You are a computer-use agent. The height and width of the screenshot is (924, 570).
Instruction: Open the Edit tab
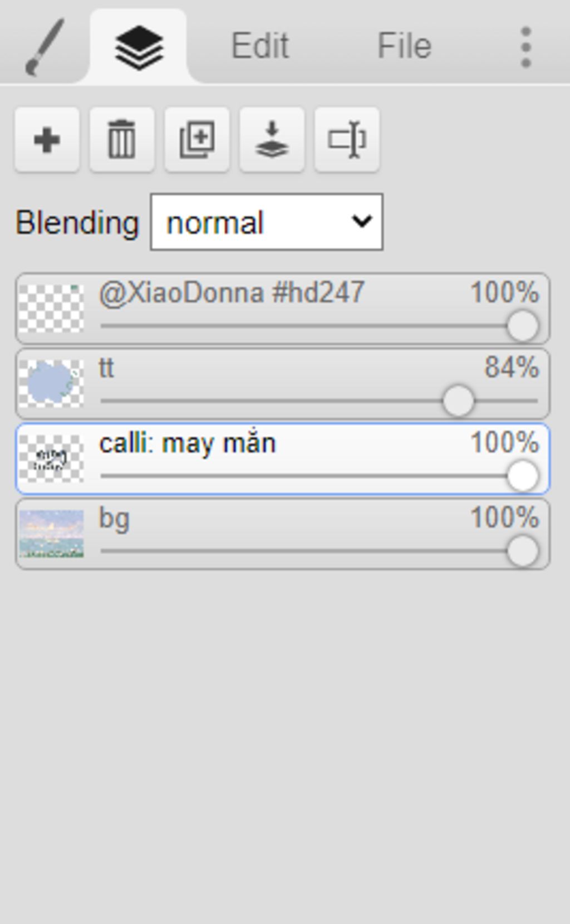pos(259,46)
